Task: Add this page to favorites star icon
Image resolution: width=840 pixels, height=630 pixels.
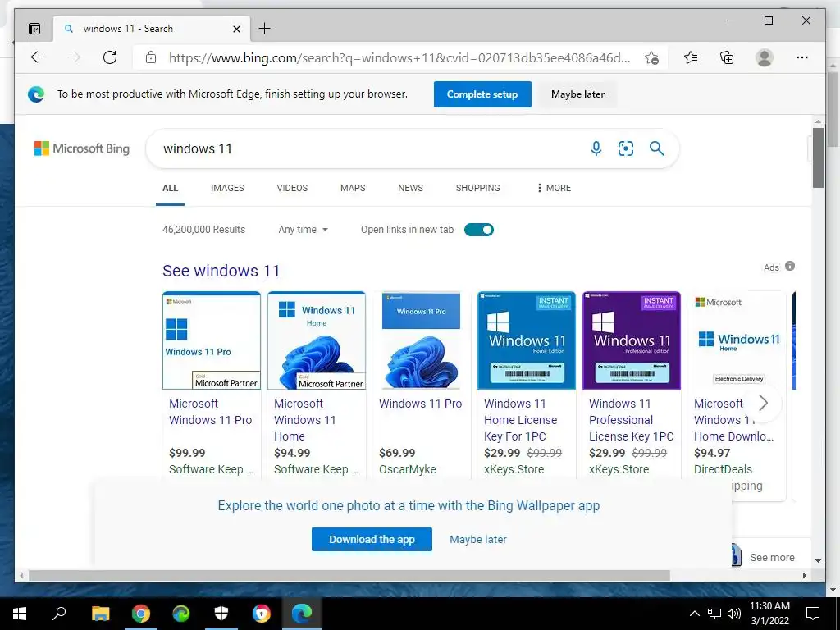Action: 651,58
